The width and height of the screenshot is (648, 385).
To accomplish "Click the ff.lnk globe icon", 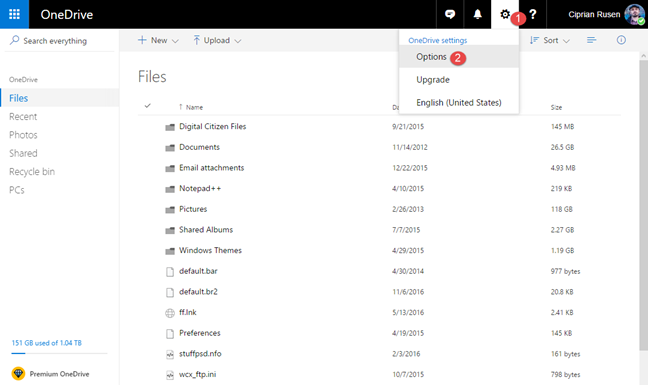I will (x=170, y=313).
